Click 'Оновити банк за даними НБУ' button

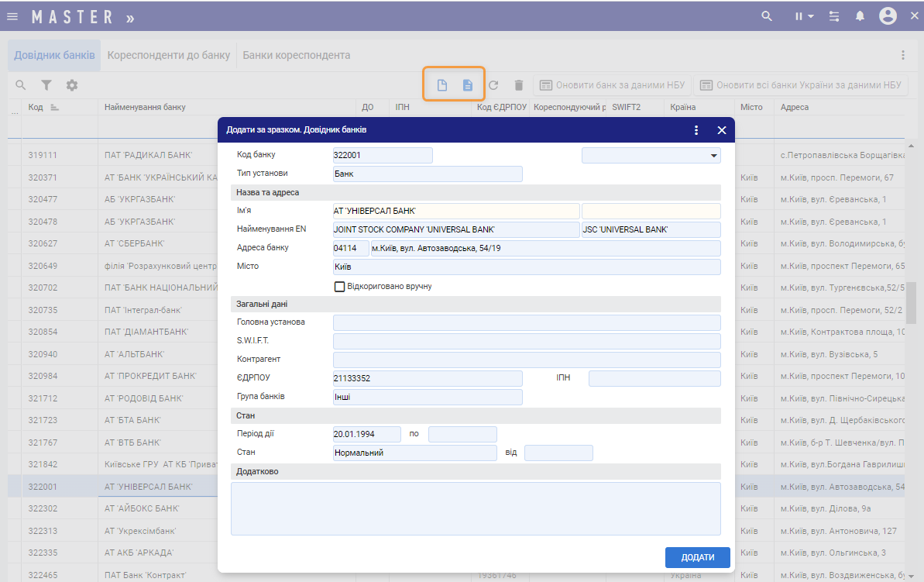pyautogui.click(x=612, y=85)
